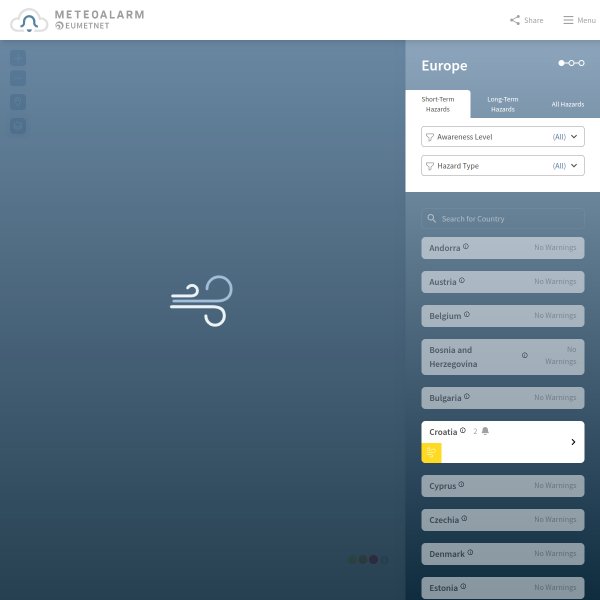Image resolution: width=600 pixels, height=600 pixels.
Task: Open the map layers button
Action: click(x=18, y=126)
